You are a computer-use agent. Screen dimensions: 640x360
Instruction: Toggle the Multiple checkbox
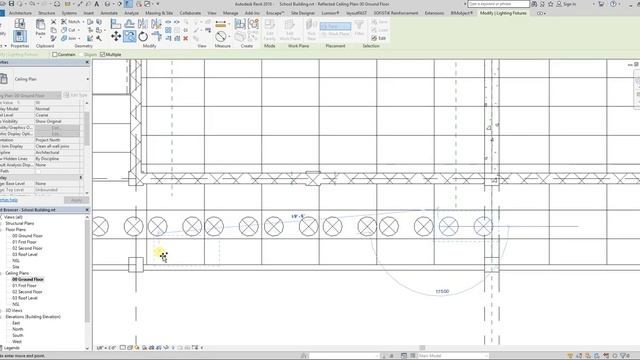[x=102, y=54]
